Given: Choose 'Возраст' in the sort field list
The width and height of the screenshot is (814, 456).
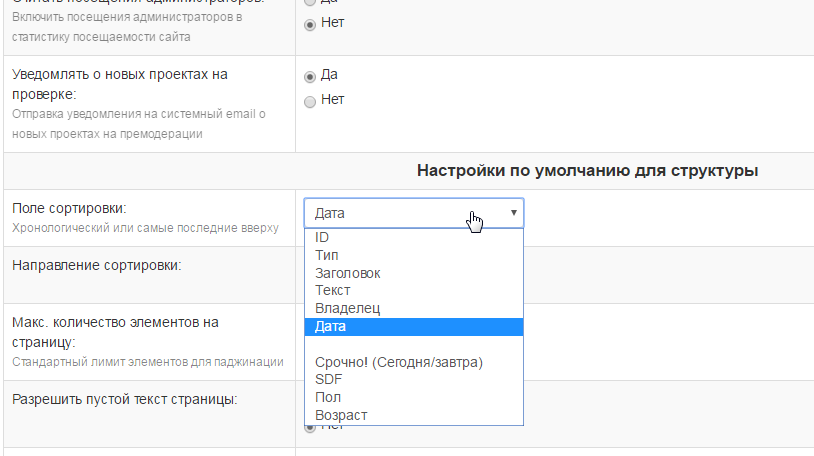Looking at the screenshot, I should coord(414,415).
